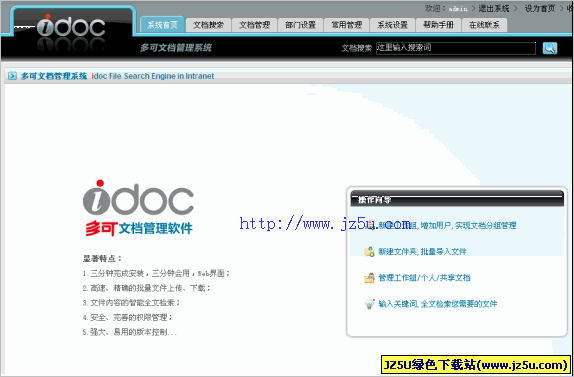Open link 新建文件夹, 批量导入文件
Screen dimensions: 574x377
pyautogui.click(x=422, y=251)
